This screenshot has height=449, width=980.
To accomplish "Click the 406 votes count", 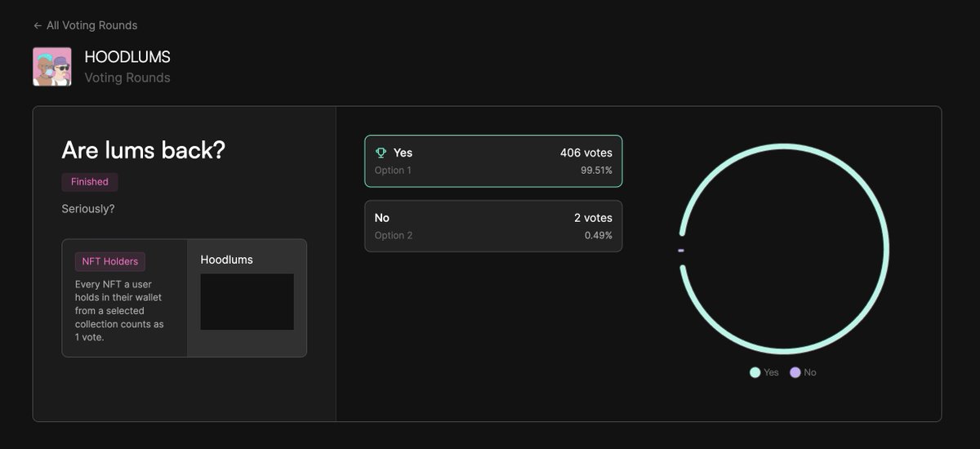I will click(x=586, y=153).
